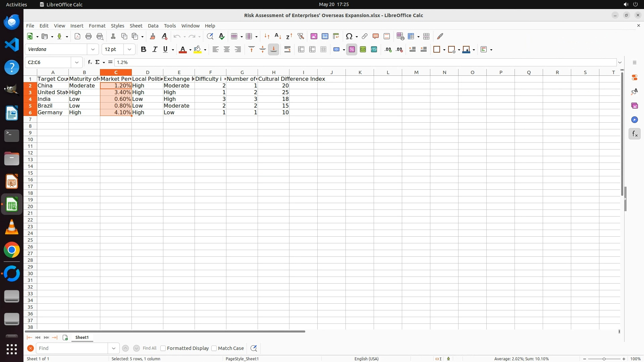
Task: Click the Find All button
Action: tap(149, 348)
